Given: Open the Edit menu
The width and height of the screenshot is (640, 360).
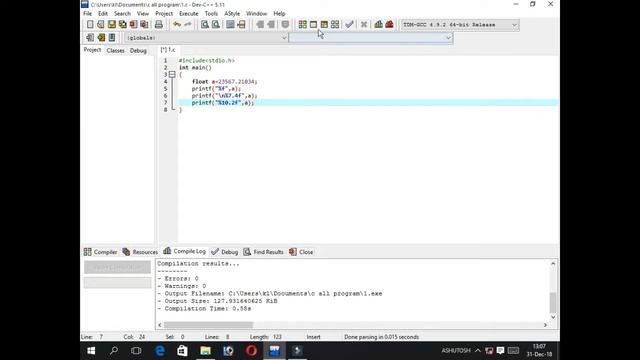Looking at the screenshot, I should [x=103, y=13].
